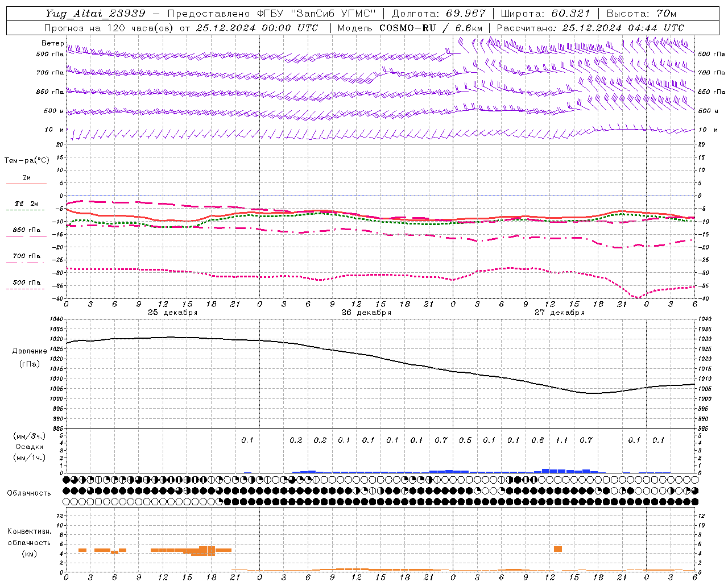Click the Td 2м legend entry

click(26, 203)
